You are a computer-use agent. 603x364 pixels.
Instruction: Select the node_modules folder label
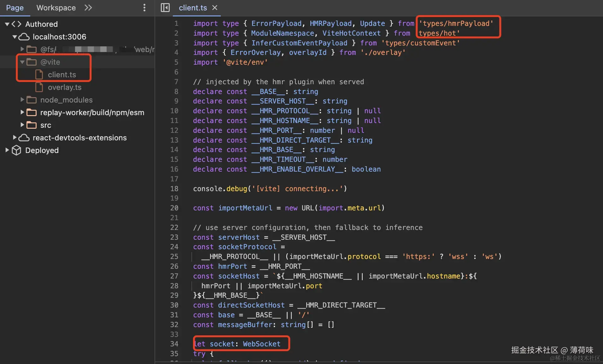pyautogui.click(x=67, y=100)
